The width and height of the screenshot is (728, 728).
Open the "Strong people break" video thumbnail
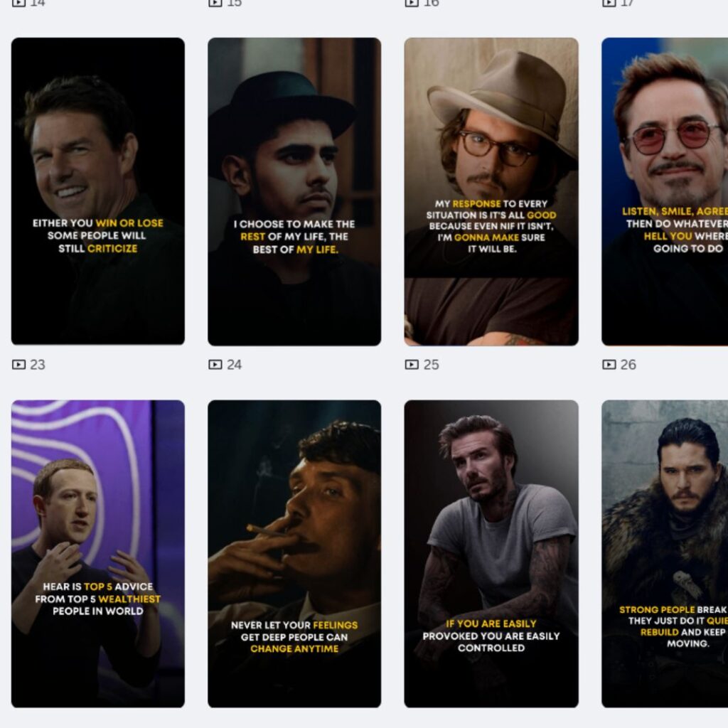[665, 554]
